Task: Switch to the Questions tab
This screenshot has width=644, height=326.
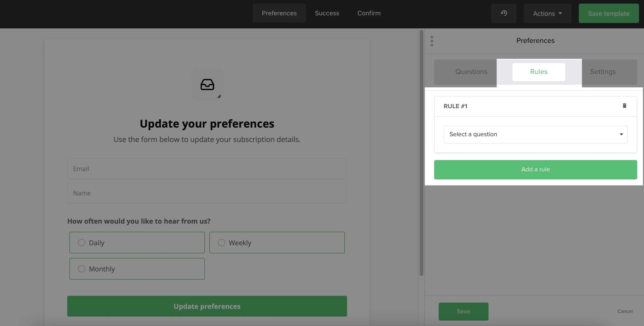Action: coord(471,72)
